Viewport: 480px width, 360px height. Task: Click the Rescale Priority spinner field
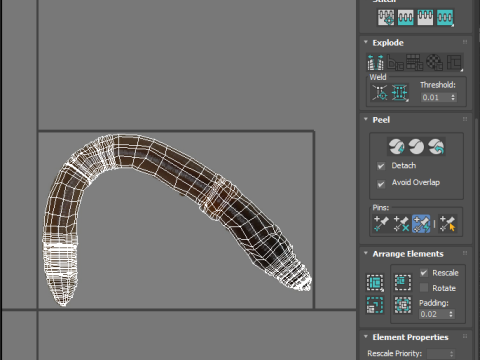pyautogui.click(x=441, y=353)
